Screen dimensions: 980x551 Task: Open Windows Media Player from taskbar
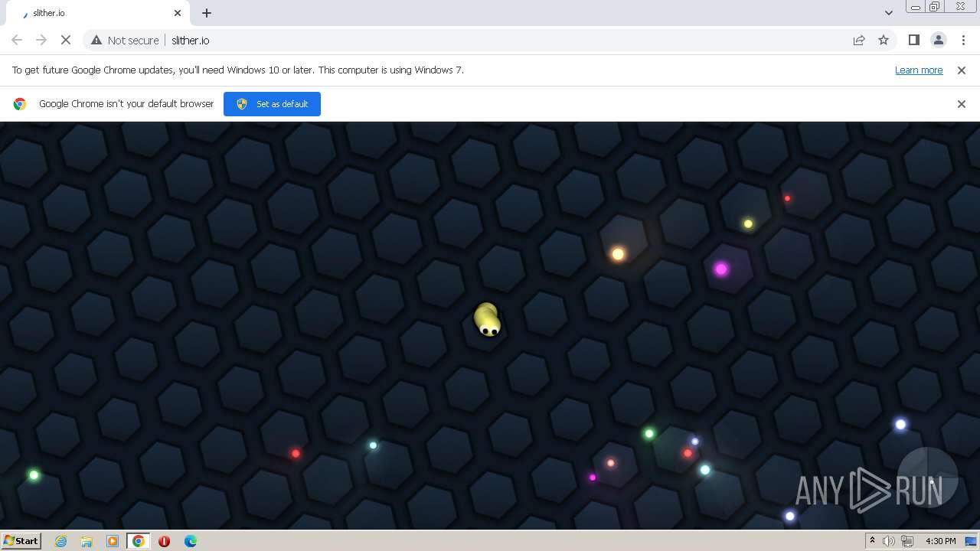click(x=113, y=541)
